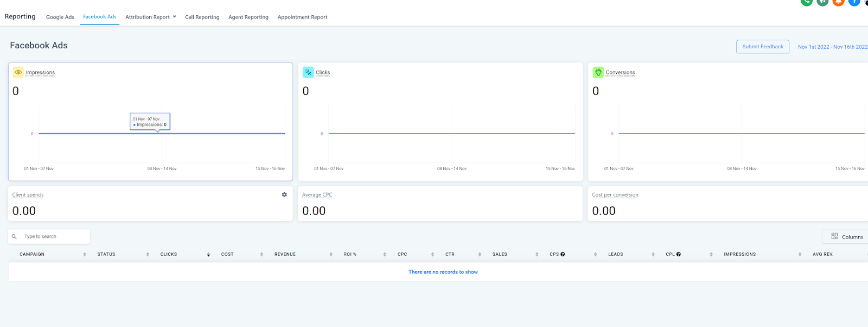
Task: Go to Agent Reporting tab
Action: (248, 17)
